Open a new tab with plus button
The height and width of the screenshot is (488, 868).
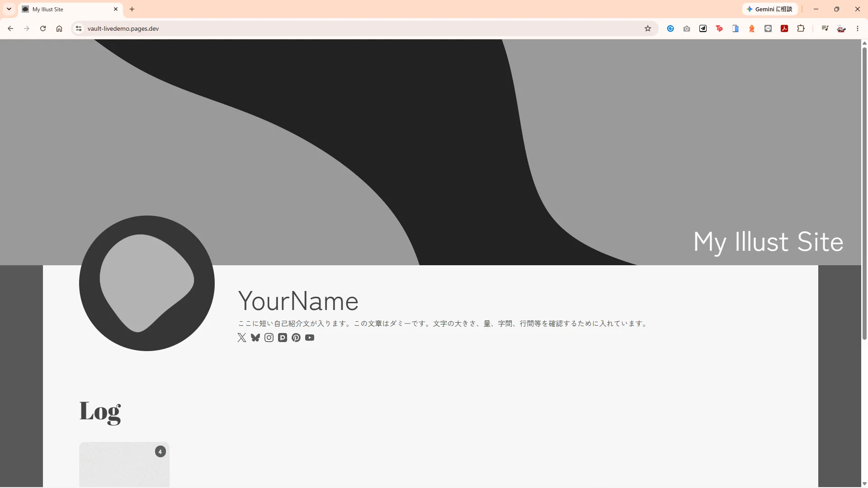coord(132,9)
